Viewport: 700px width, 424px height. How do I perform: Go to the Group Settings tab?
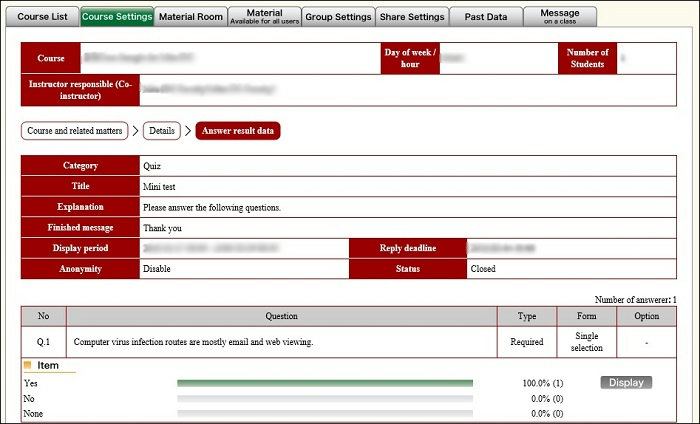pyautogui.click(x=337, y=16)
